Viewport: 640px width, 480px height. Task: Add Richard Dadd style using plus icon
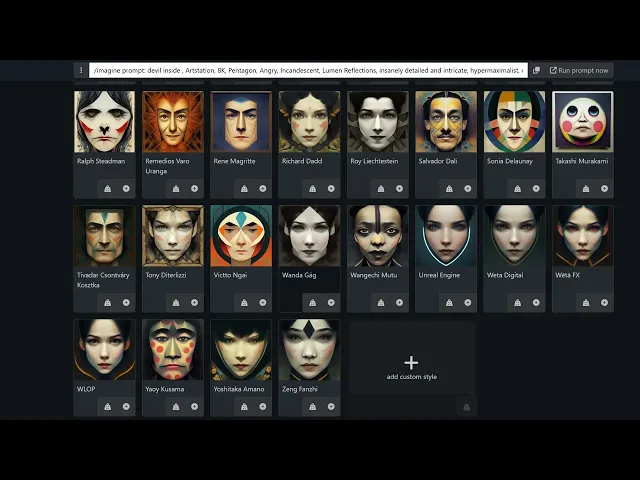331,189
